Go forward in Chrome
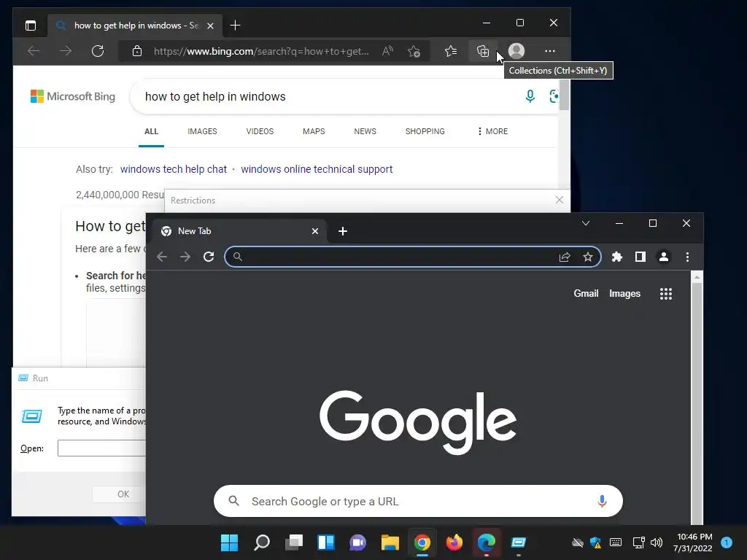The height and width of the screenshot is (560, 747). (185, 257)
